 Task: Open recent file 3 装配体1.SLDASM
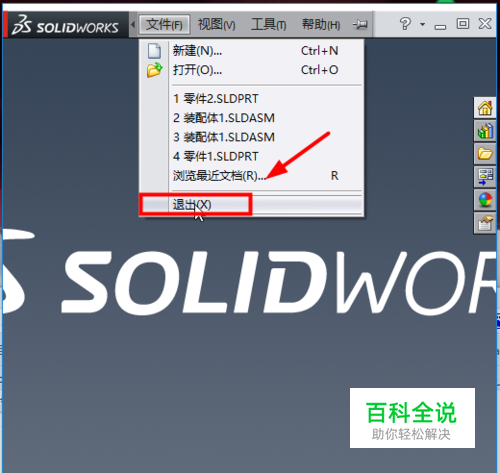pos(251,137)
